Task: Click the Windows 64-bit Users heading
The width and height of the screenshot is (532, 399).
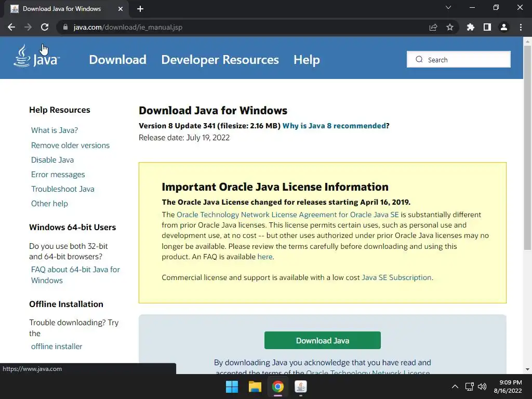Action: tap(72, 228)
